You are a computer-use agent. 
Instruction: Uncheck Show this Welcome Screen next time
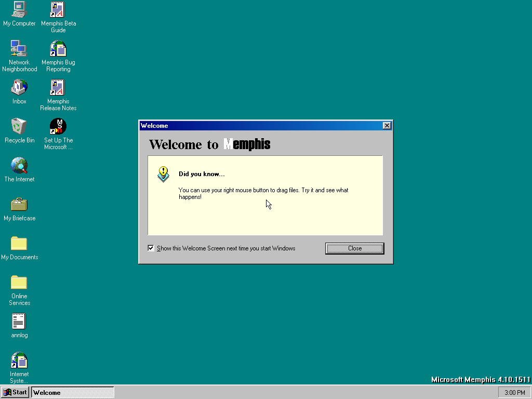(x=151, y=248)
